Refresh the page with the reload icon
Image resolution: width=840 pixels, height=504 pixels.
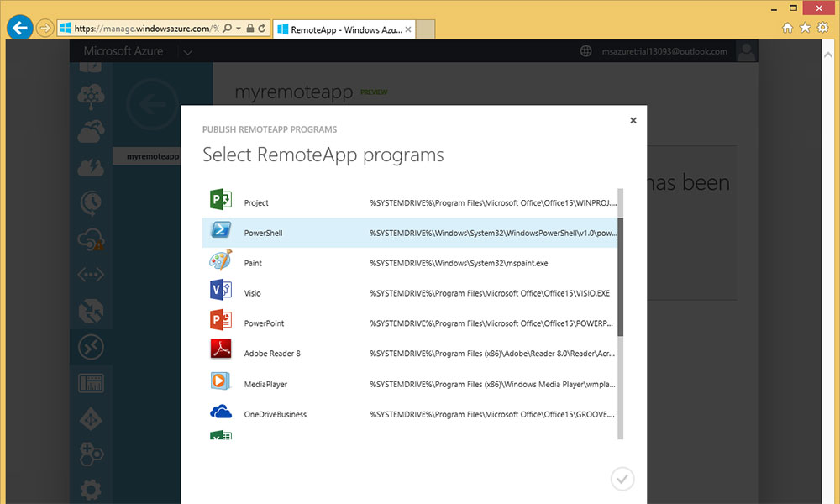tap(262, 28)
